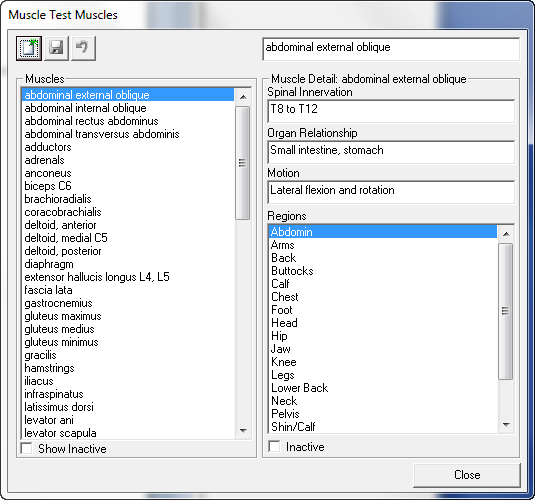Close the Muscle Test Muscles dialog
Screen dimensions: 535x500
467,475
